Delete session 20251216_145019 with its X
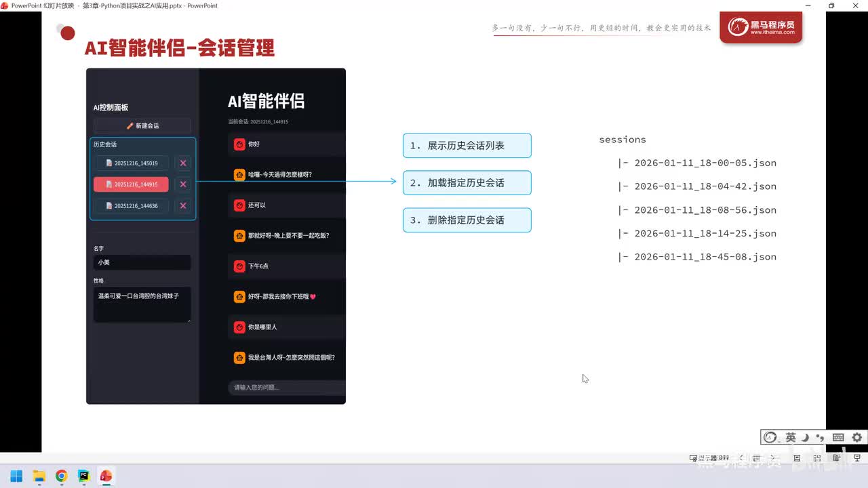 pyautogui.click(x=182, y=163)
